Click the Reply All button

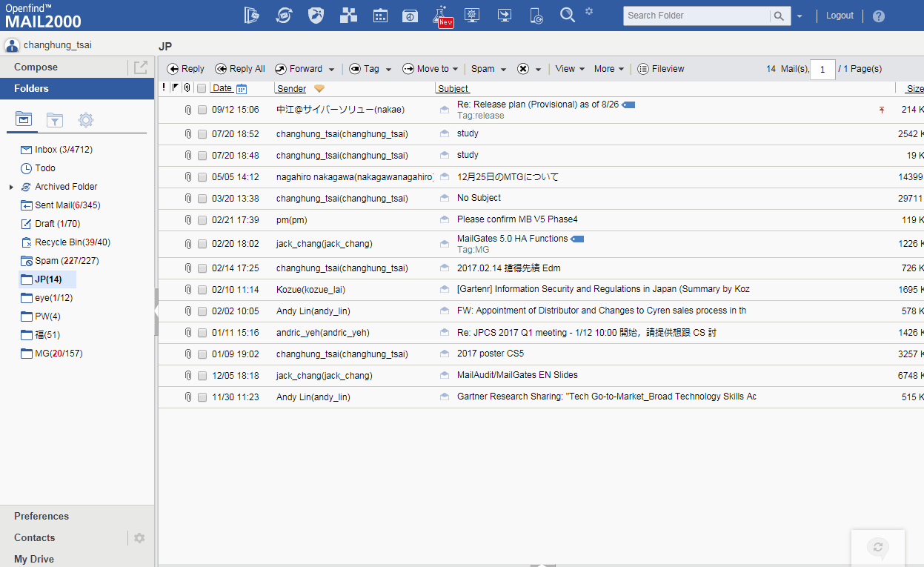(x=240, y=69)
